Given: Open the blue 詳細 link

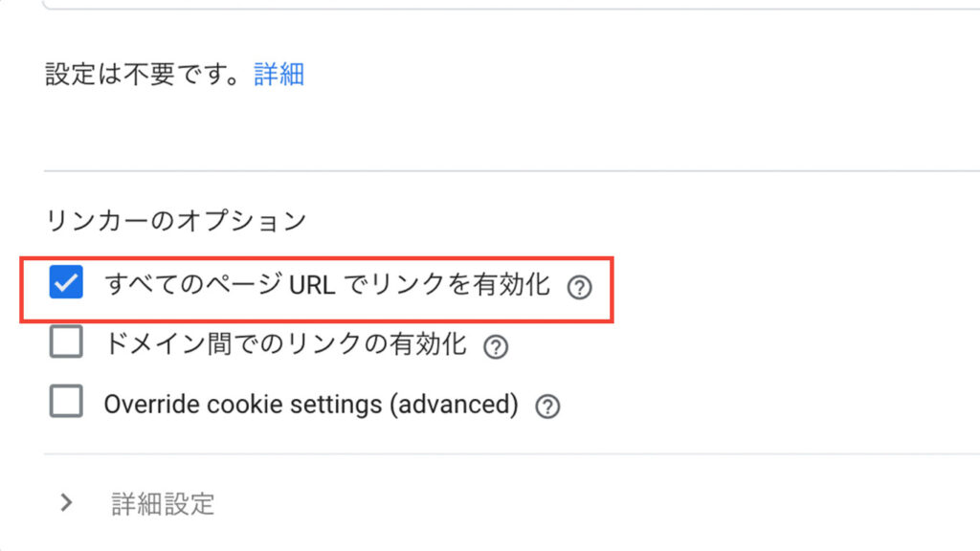Looking at the screenshot, I should (278, 74).
